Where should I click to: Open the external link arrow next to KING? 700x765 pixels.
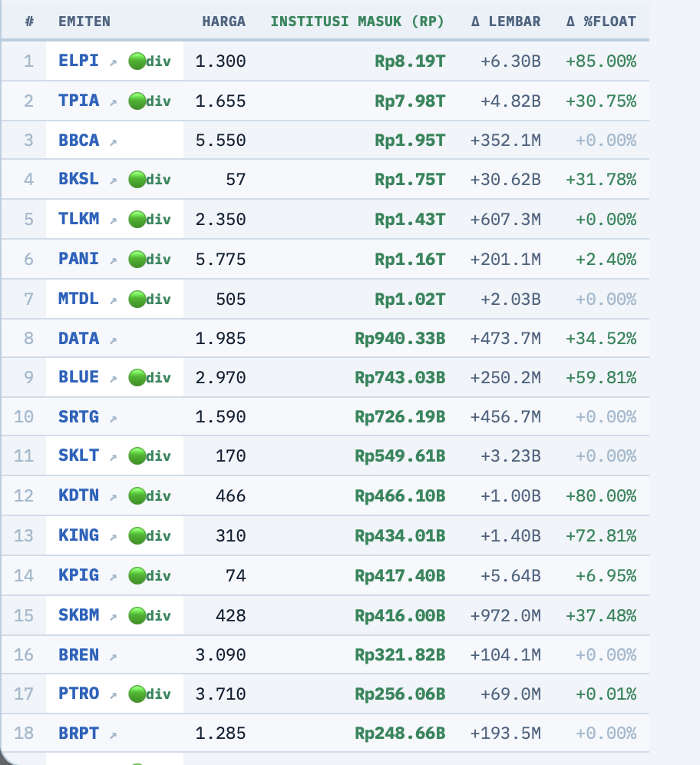pyautogui.click(x=113, y=538)
